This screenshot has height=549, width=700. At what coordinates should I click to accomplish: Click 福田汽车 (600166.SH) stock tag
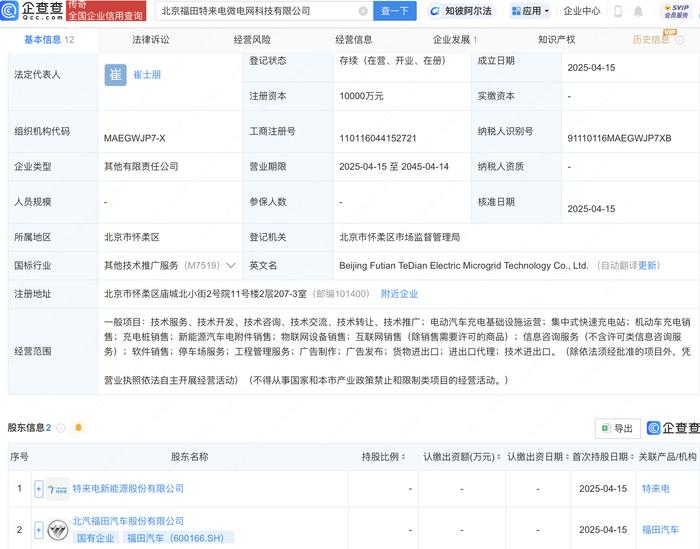tap(176, 538)
